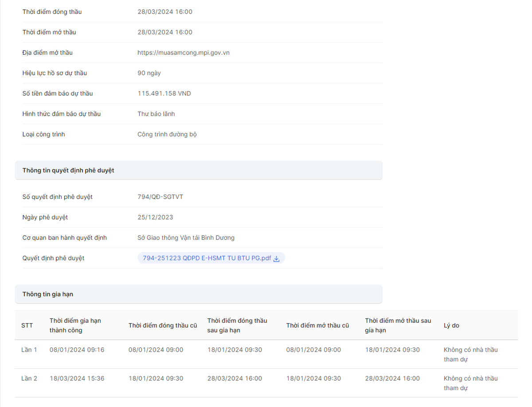Screen dimensions: 532x407
Task: Click the download icon beside the PDF file
Action: click(x=277, y=259)
